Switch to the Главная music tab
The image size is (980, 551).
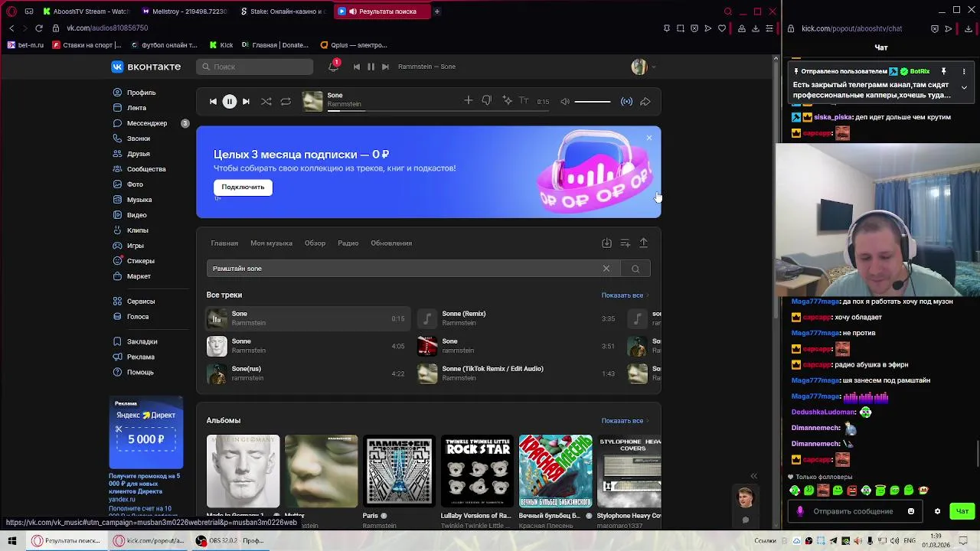[224, 243]
